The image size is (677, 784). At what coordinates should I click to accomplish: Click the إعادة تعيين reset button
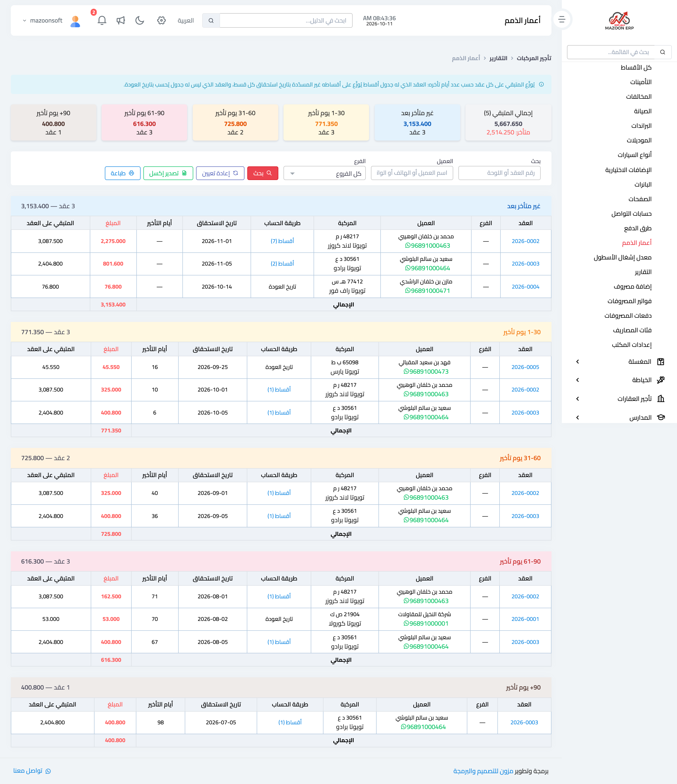220,173
